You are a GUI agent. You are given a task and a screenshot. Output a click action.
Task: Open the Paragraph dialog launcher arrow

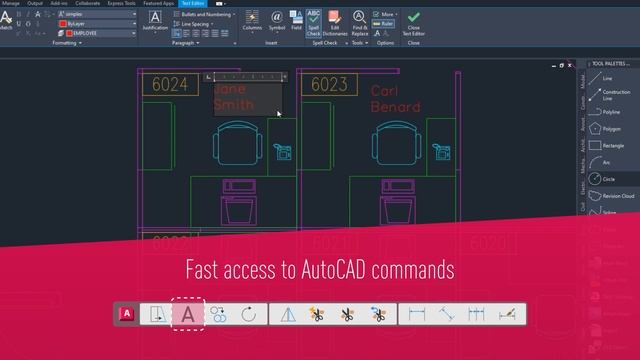[235, 43]
